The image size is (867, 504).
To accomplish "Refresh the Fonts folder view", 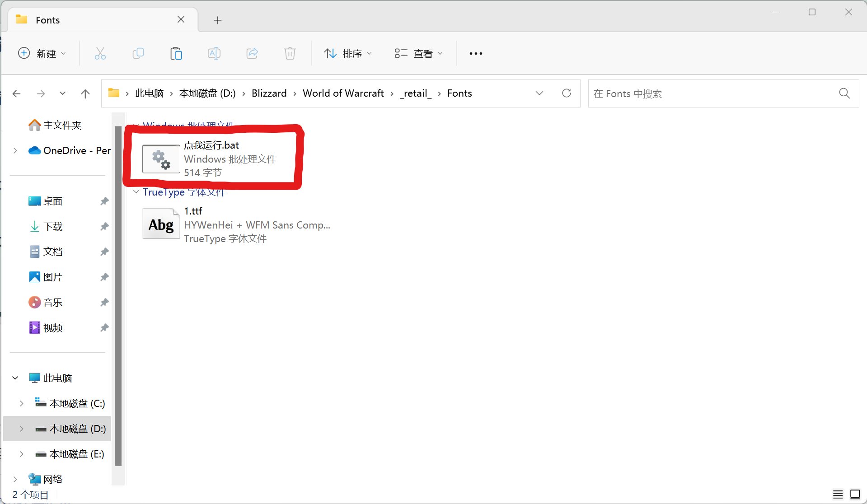I will click(566, 93).
